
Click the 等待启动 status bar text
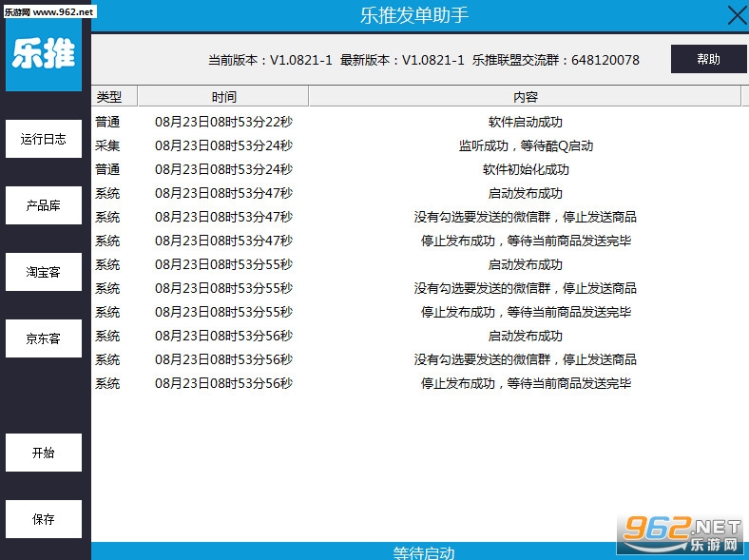pyautogui.click(x=424, y=552)
